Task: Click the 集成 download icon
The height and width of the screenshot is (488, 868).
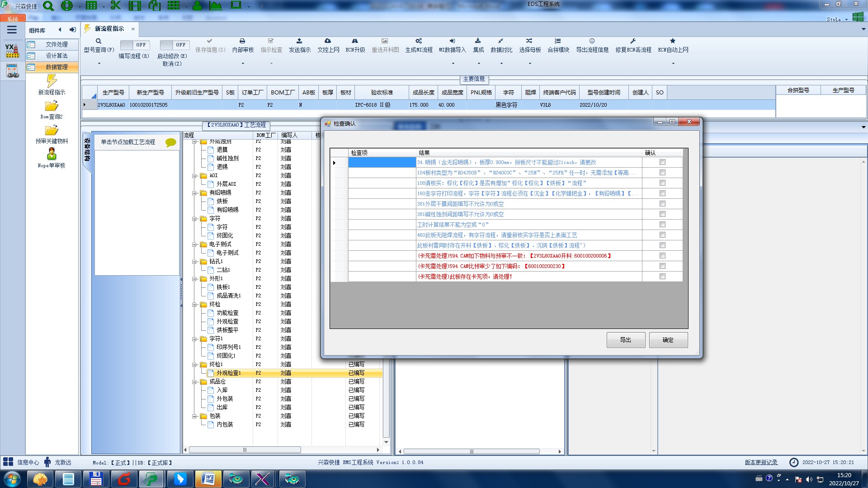Action: pyautogui.click(x=478, y=41)
